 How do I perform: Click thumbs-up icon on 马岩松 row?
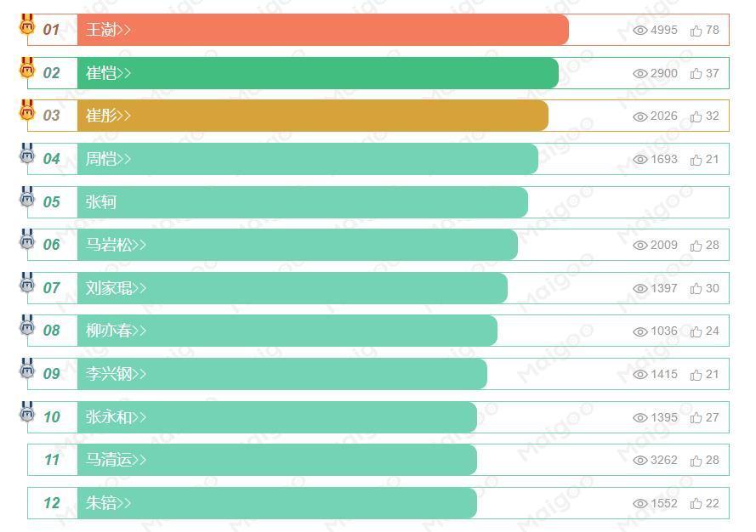point(696,246)
